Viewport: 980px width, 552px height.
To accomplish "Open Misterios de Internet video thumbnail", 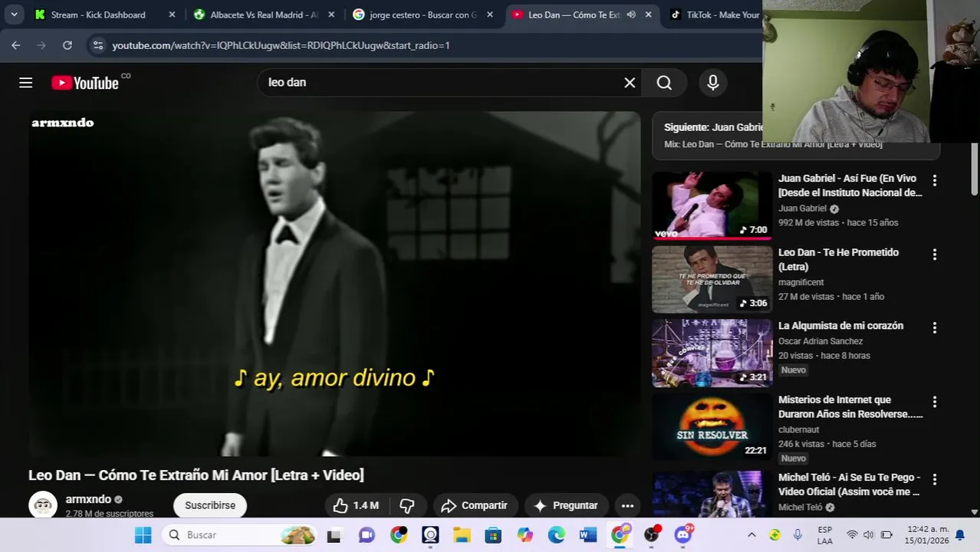I will click(x=712, y=426).
